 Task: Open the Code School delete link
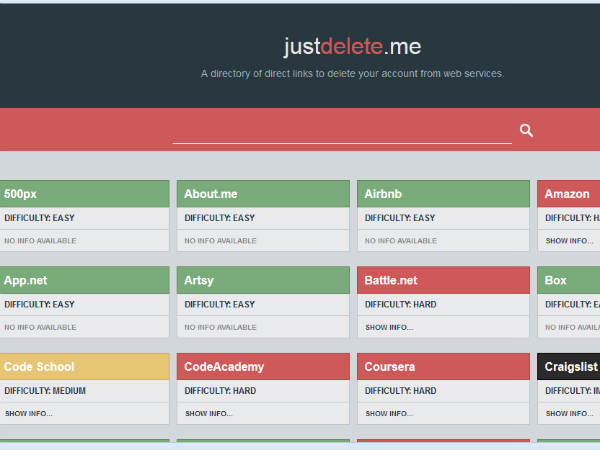[39, 367]
